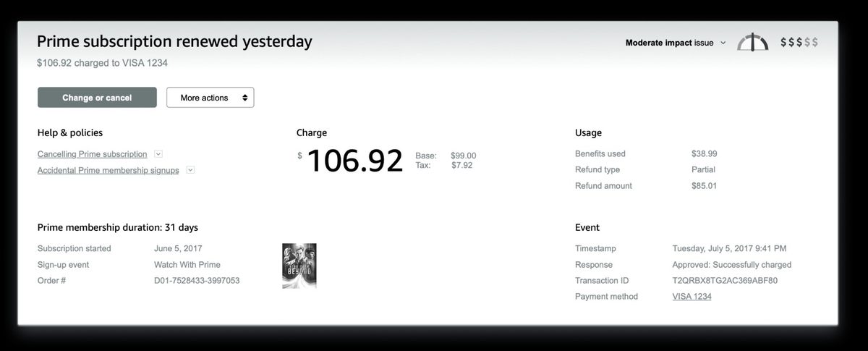Open the Moderate impact issue dropdown
The image size is (868, 351).
coord(676,43)
